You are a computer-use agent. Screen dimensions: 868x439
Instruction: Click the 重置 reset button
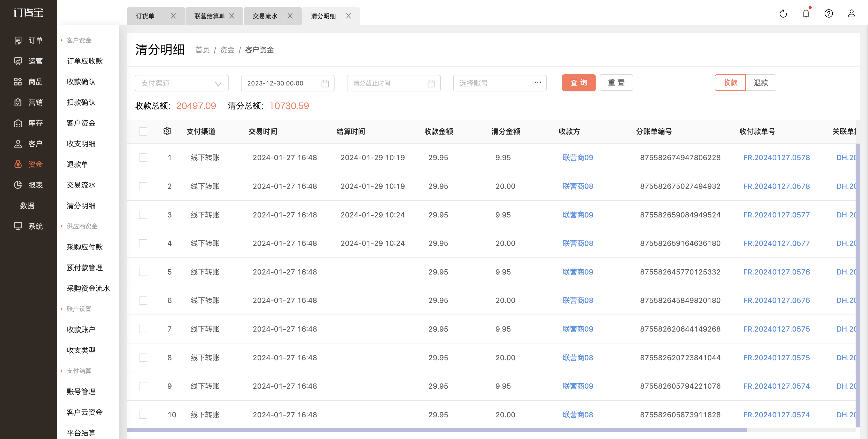click(x=616, y=83)
